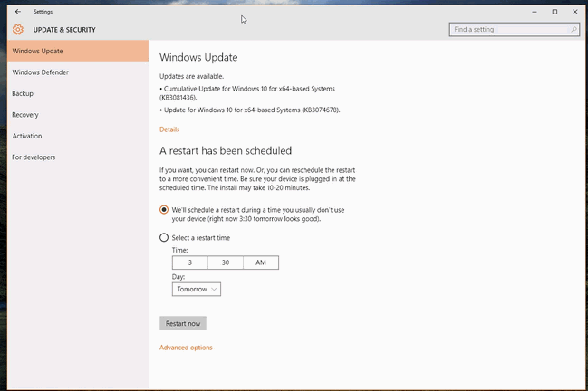This screenshot has height=391, width=588.
Task: Click the search magnifier icon
Action: click(574, 29)
